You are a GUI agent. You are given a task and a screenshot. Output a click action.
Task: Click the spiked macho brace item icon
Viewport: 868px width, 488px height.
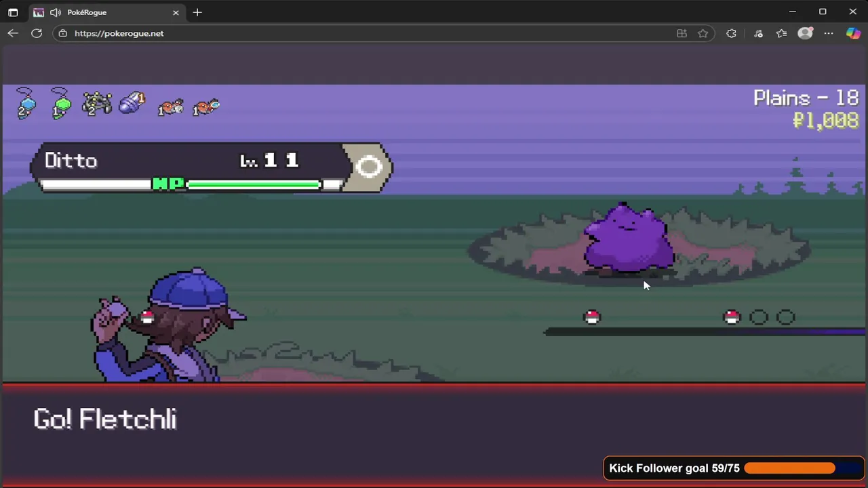coord(97,104)
